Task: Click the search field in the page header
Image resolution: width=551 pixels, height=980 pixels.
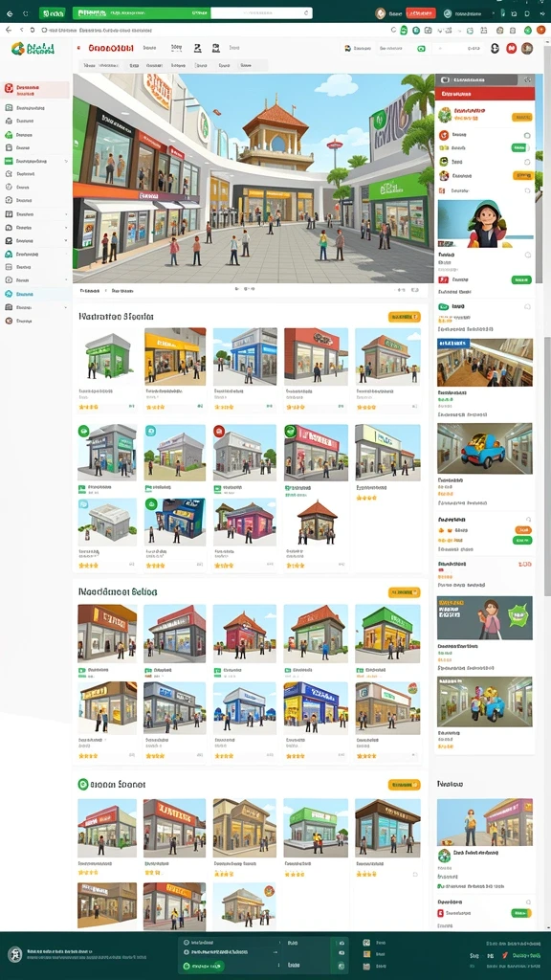Action: click(460, 48)
